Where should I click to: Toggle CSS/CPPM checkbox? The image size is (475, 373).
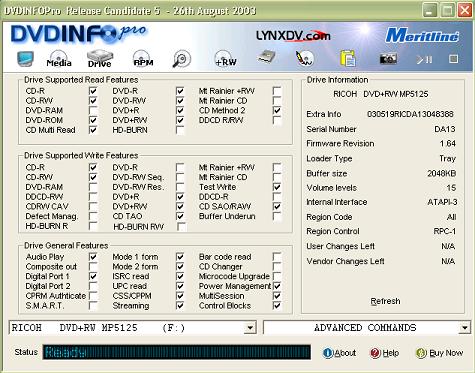(x=180, y=296)
